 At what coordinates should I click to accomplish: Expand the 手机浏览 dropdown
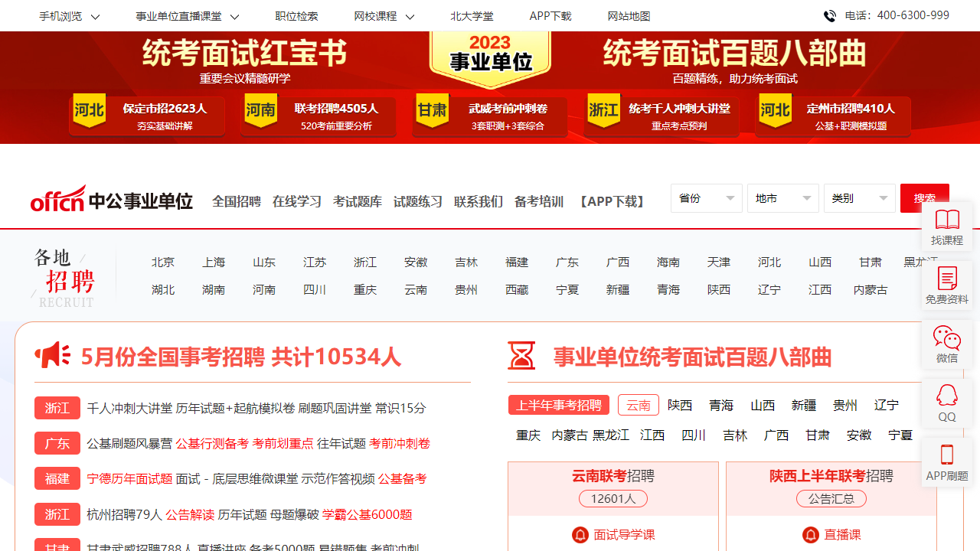click(x=70, y=16)
